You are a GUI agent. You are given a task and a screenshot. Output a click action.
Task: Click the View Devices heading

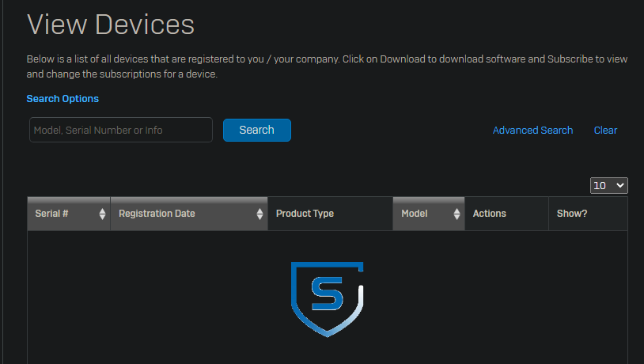click(x=111, y=25)
